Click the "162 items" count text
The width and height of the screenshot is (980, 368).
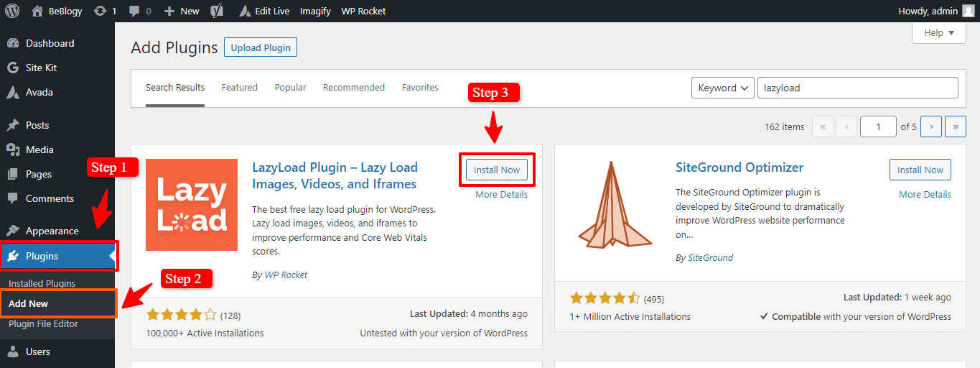[x=785, y=126]
